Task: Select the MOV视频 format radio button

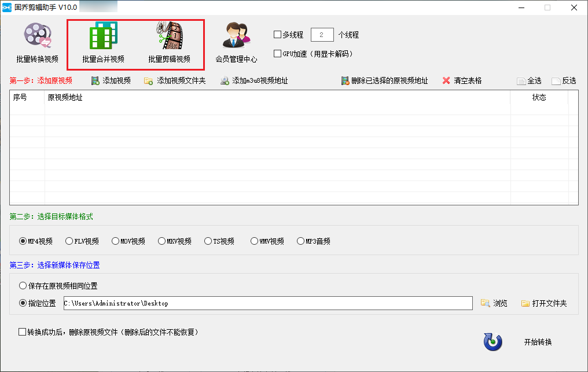Action: pos(116,241)
